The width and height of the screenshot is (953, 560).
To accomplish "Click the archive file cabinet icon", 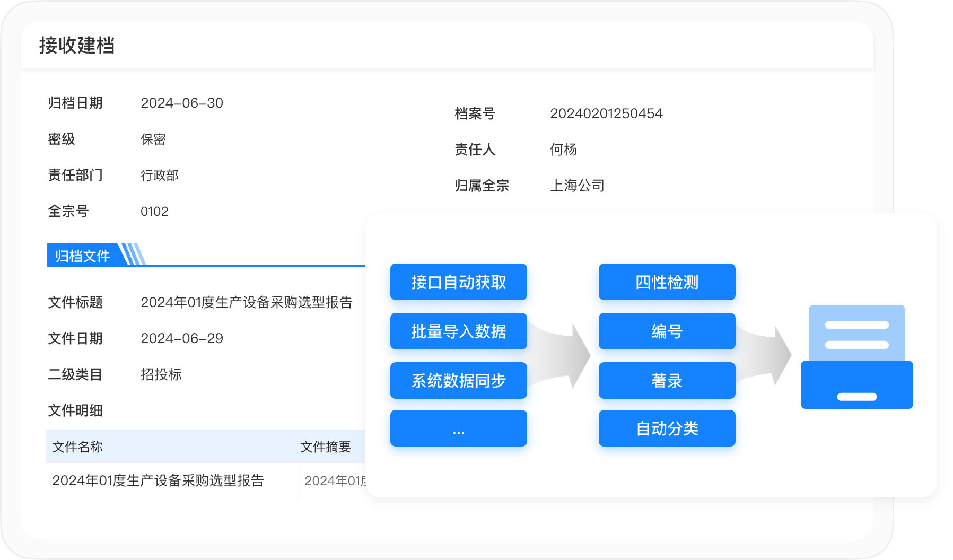I will tap(856, 357).
